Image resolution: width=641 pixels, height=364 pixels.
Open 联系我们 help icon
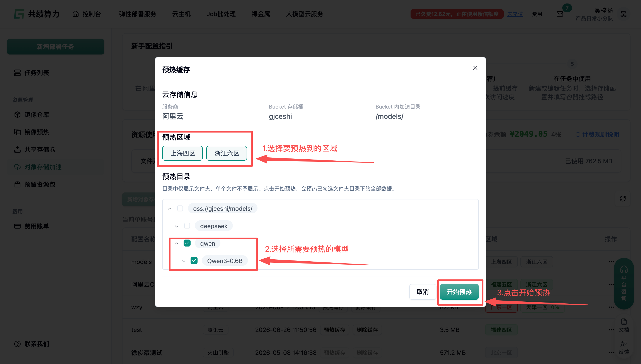pyautogui.click(x=17, y=344)
